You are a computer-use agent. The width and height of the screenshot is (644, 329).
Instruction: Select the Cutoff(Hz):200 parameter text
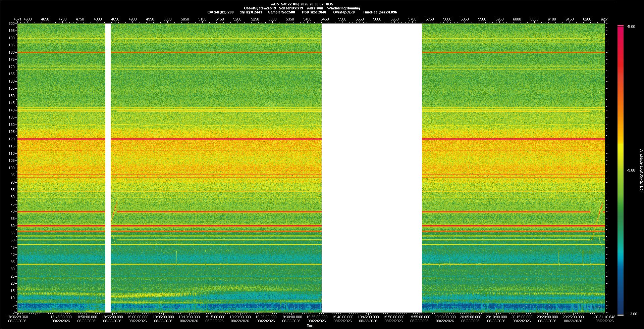220,12
